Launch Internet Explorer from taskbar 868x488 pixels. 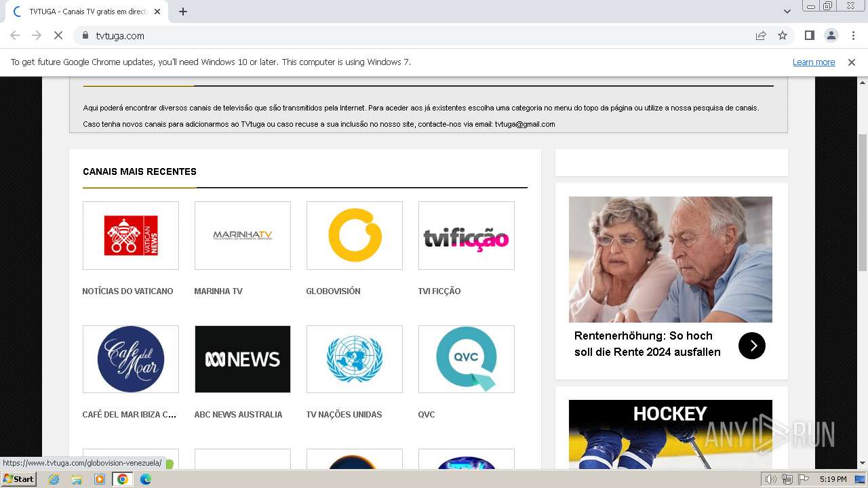click(54, 479)
